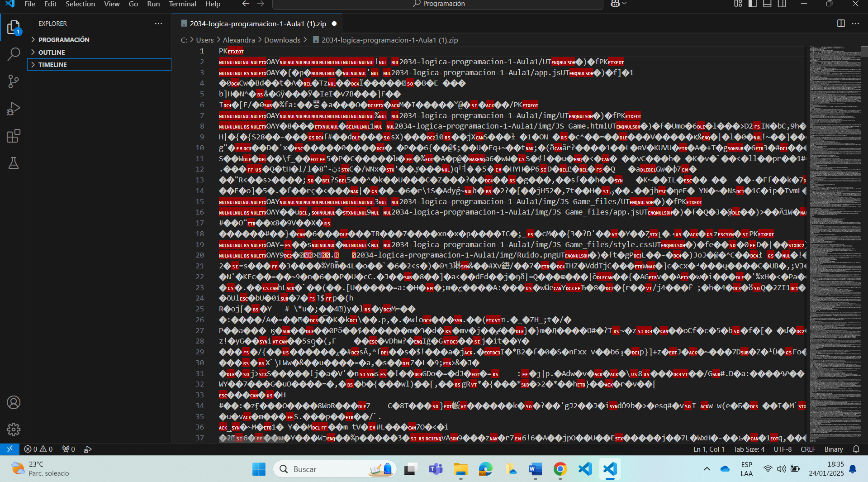Click line number 20 in gutter
Screen dimensions: 868x482
click(200, 255)
